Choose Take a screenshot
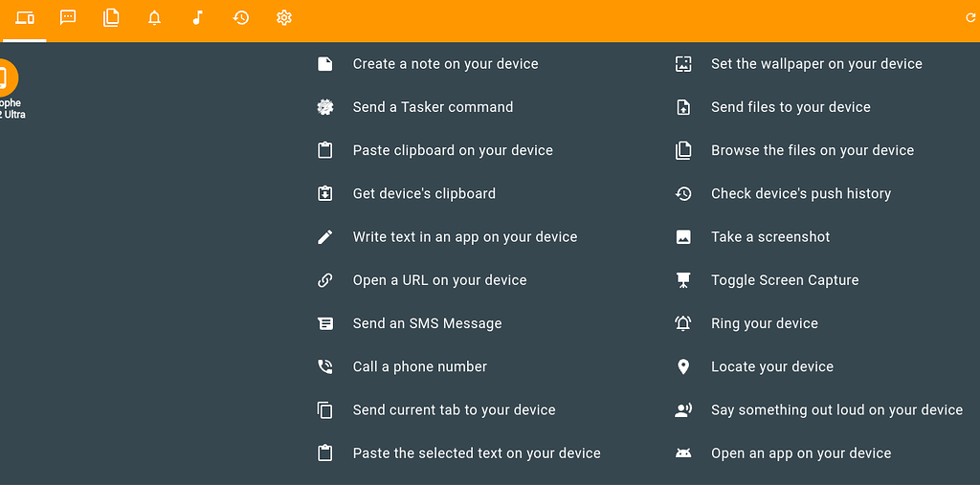 coord(770,237)
